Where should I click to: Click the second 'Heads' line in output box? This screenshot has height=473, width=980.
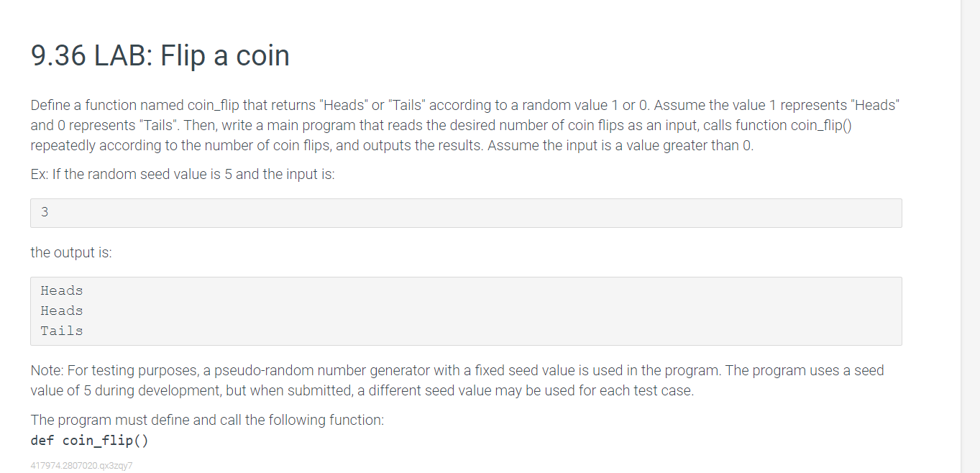tap(62, 311)
